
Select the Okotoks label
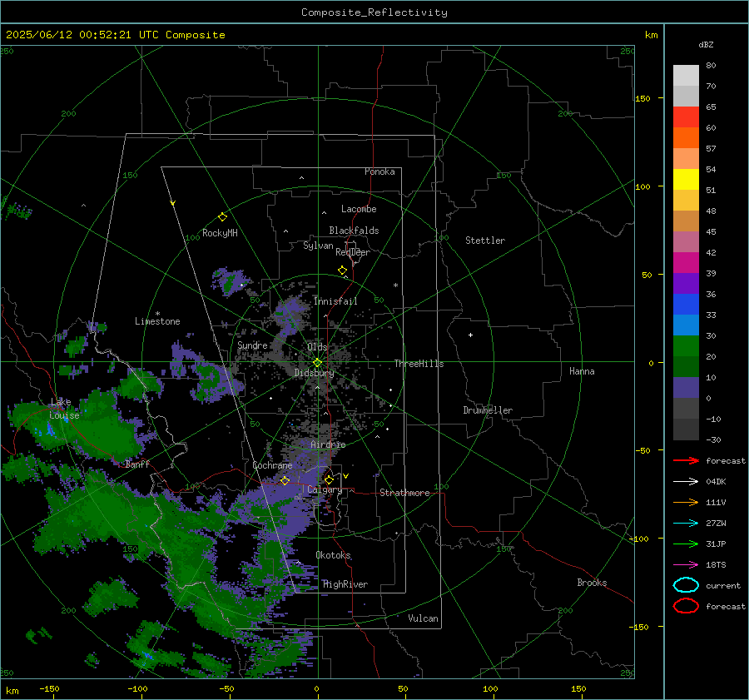click(x=333, y=555)
